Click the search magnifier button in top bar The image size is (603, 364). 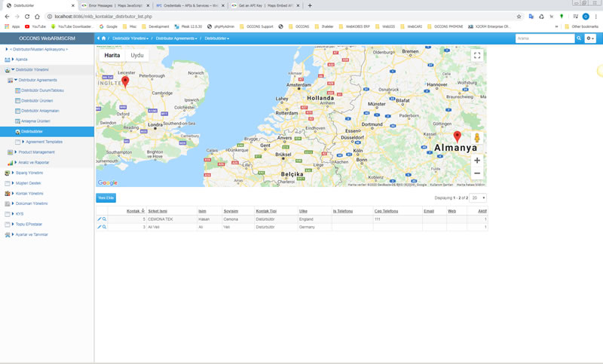click(x=578, y=38)
